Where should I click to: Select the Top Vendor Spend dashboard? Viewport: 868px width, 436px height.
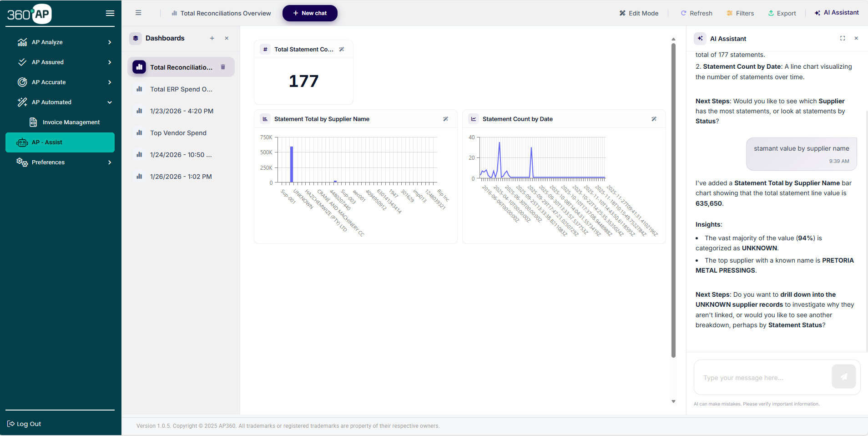[x=178, y=133]
